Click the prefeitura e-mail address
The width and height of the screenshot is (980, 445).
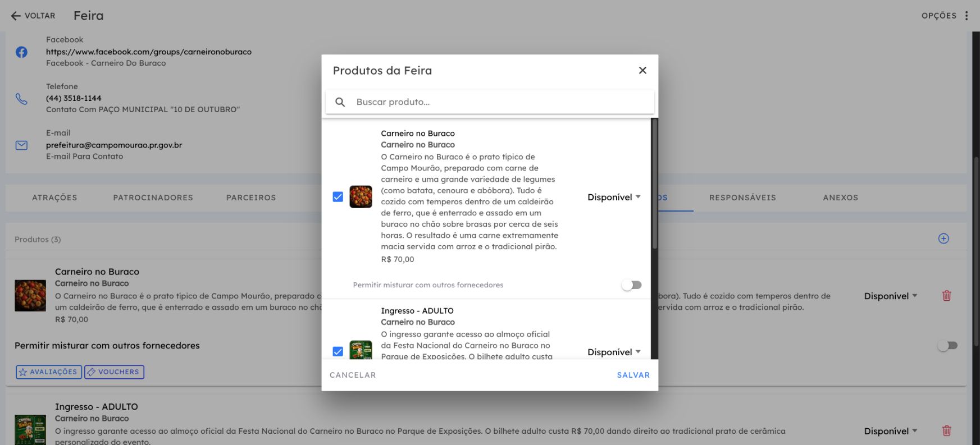point(114,145)
